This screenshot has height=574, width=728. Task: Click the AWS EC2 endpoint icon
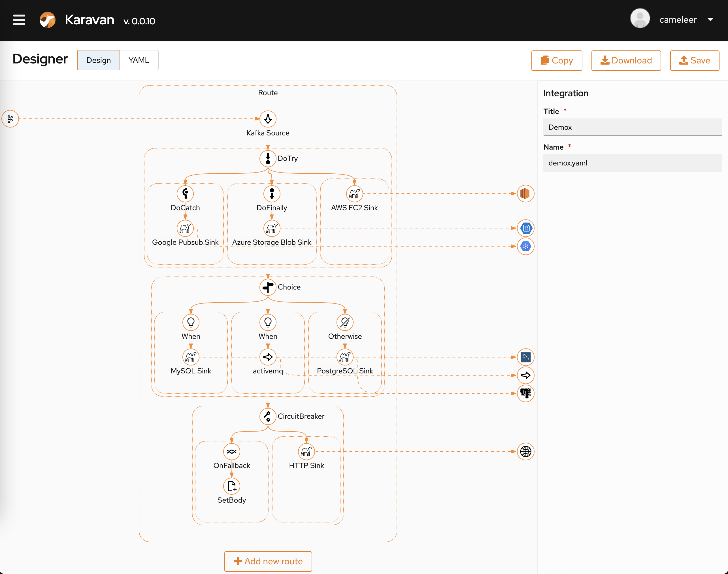tap(525, 194)
